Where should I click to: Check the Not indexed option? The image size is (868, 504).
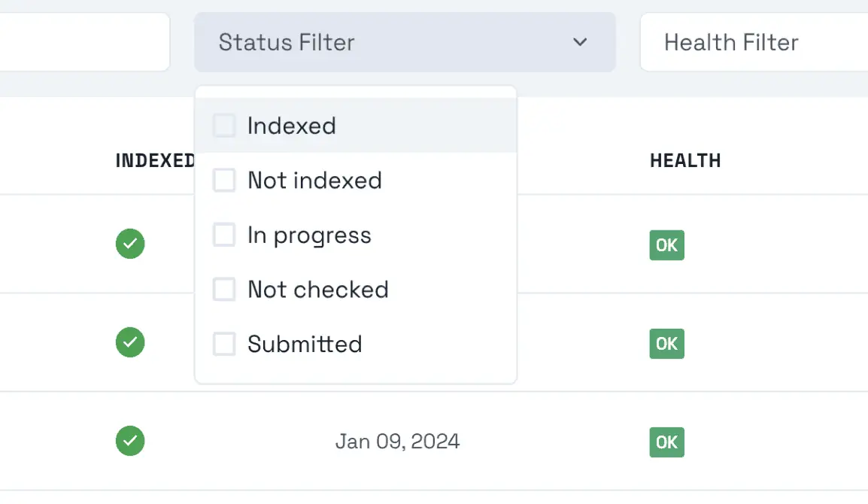pos(223,180)
